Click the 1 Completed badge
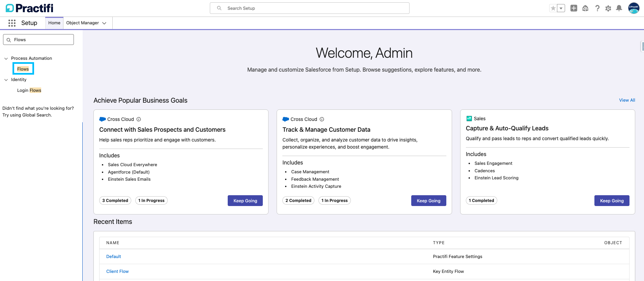644x281 pixels. coord(481,201)
